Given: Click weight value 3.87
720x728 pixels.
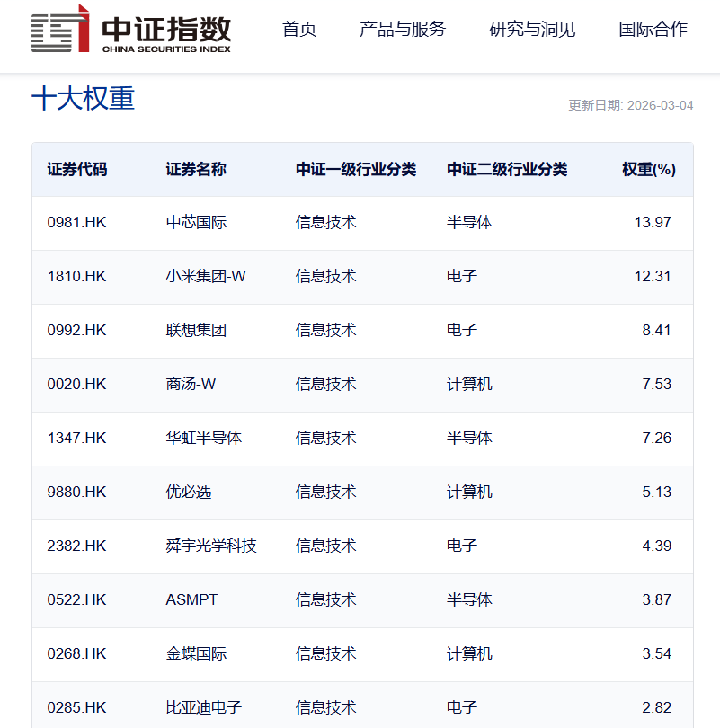Looking at the screenshot, I should pos(656,599).
